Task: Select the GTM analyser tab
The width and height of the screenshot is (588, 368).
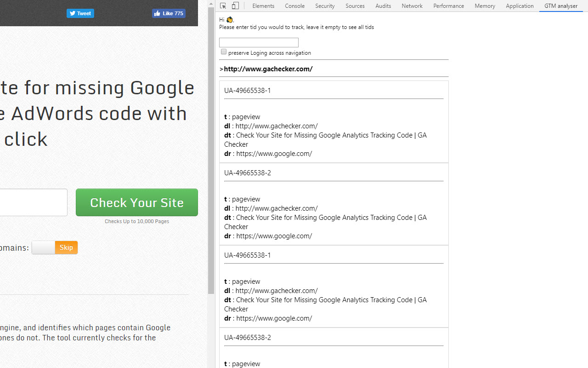Action: 560,6
